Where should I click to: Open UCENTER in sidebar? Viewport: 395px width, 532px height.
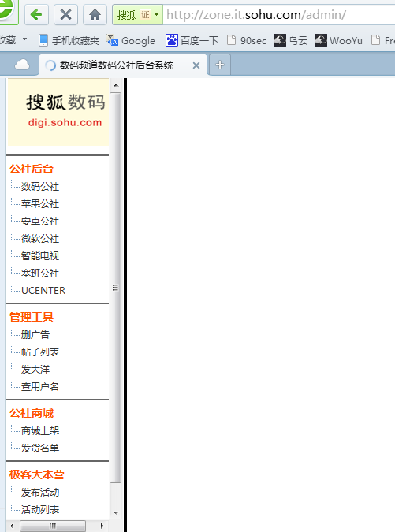tap(43, 291)
